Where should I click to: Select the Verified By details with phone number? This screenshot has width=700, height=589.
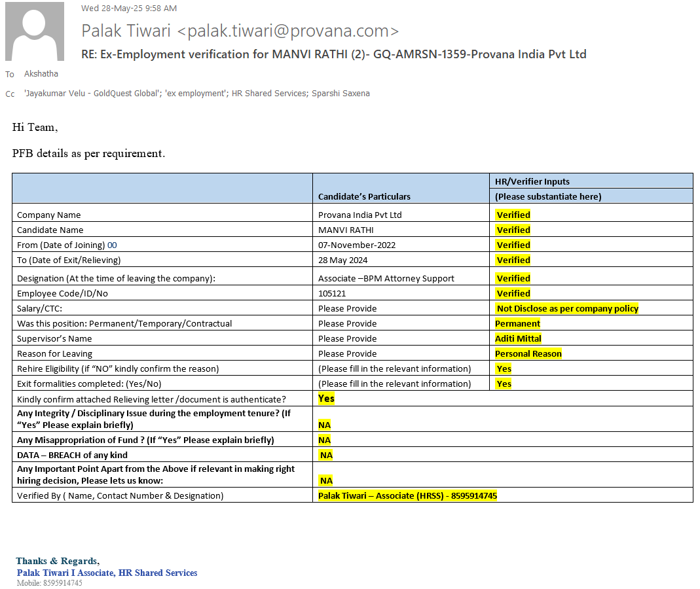pyautogui.click(x=407, y=495)
